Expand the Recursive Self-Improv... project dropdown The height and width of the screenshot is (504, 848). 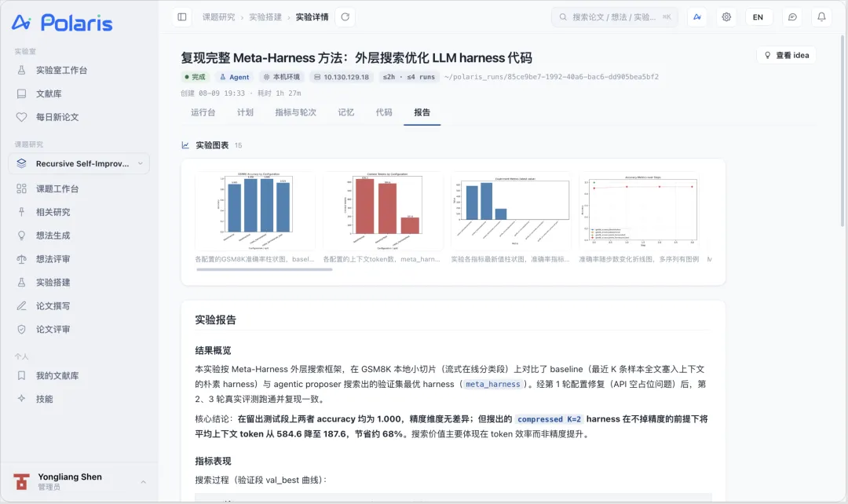pos(79,163)
